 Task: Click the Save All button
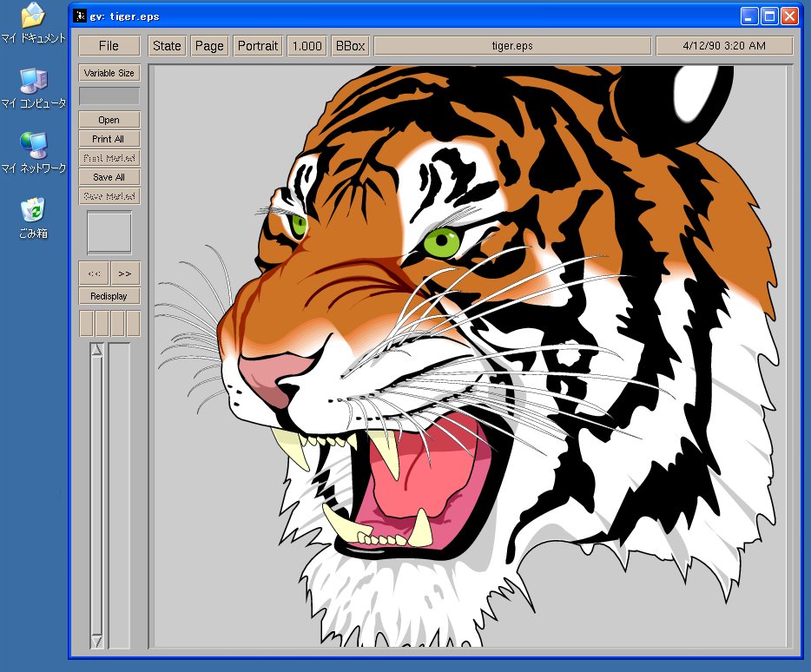[x=109, y=177]
